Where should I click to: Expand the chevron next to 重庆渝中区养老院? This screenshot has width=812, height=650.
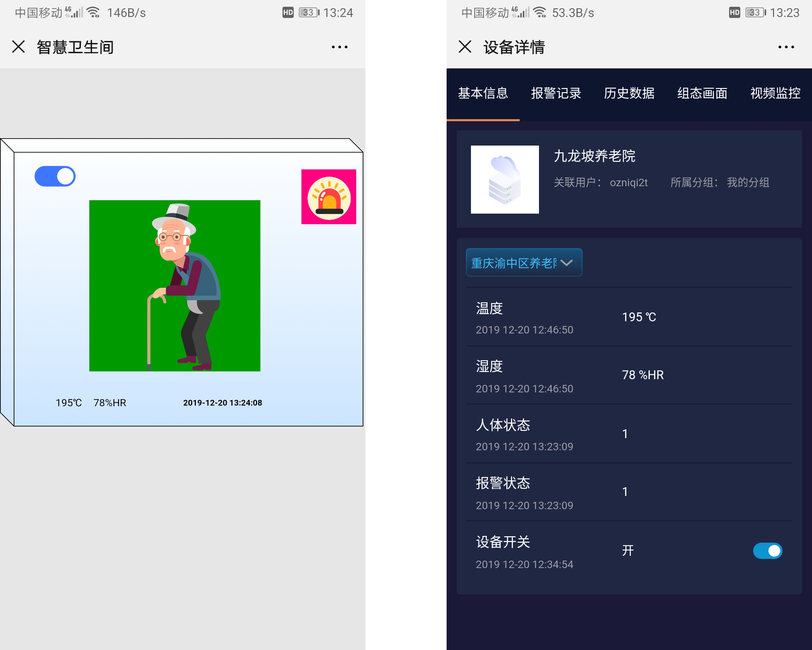567,263
